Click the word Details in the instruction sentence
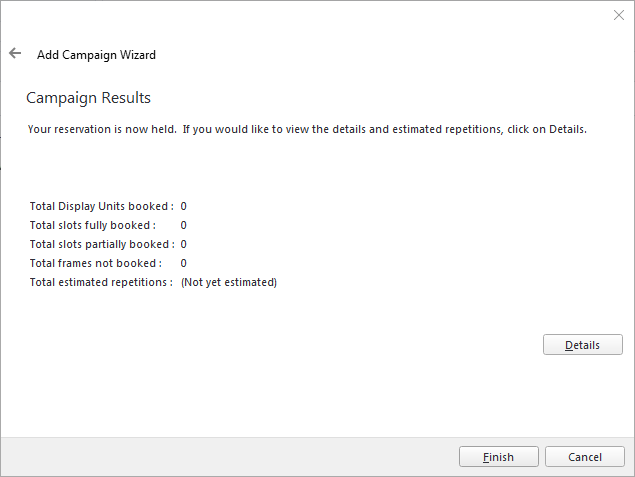 [568, 129]
